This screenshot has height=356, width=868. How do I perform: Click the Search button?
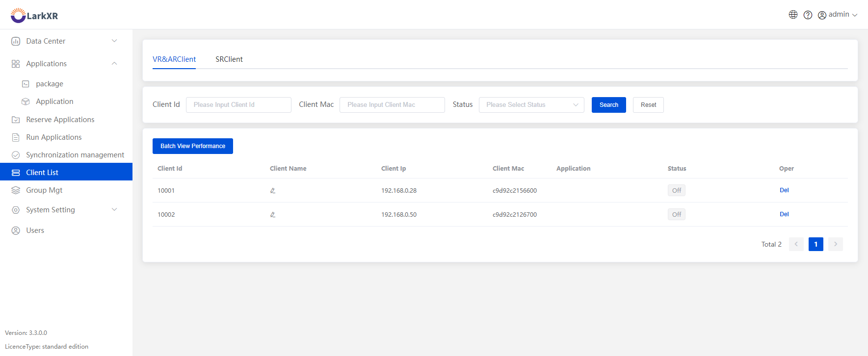pos(609,105)
